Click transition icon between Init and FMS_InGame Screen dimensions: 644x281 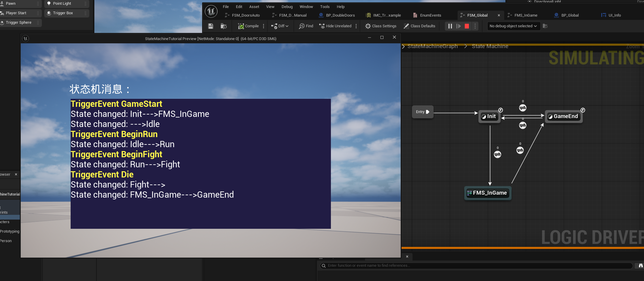tap(497, 154)
